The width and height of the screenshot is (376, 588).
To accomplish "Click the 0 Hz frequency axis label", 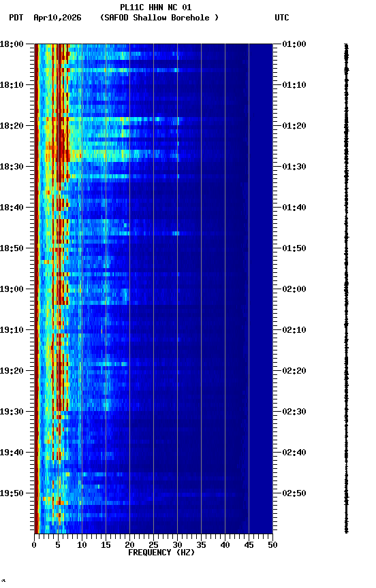I will point(35,545).
